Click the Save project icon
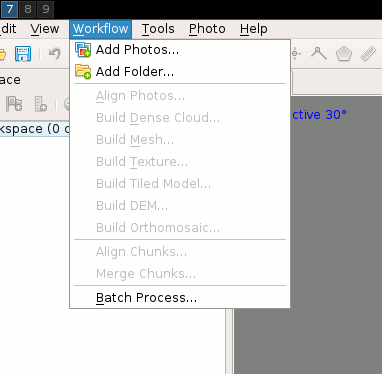The height and width of the screenshot is (374, 382). pos(23,54)
